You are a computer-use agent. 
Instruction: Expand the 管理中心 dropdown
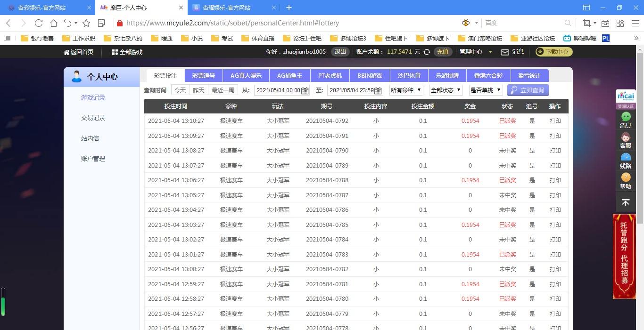[476, 52]
